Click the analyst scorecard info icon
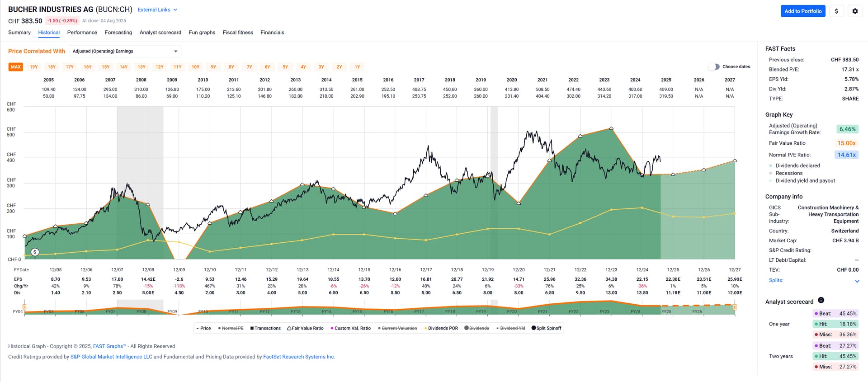 [821, 300]
